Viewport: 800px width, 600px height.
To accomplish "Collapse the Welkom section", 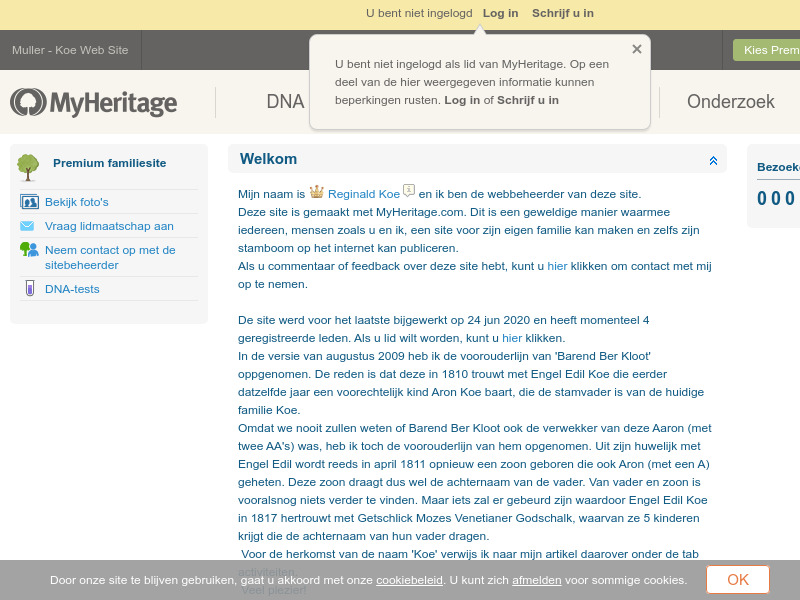I will tap(713, 161).
